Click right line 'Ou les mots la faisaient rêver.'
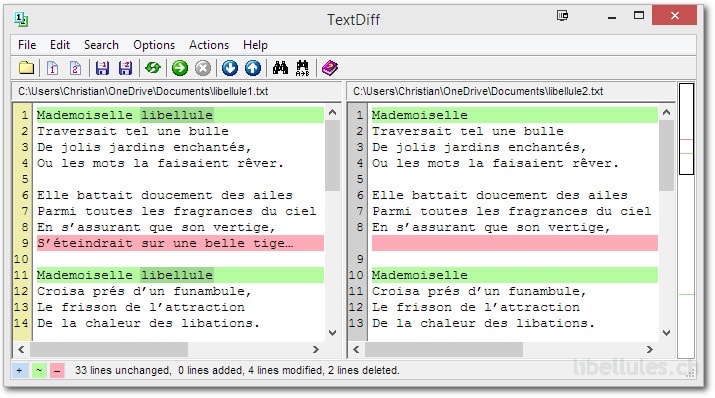 pyautogui.click(x=495, y=163)
